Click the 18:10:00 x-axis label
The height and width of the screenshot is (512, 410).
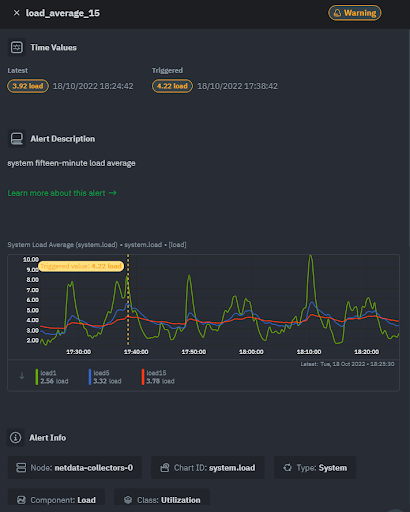(309, 352)
